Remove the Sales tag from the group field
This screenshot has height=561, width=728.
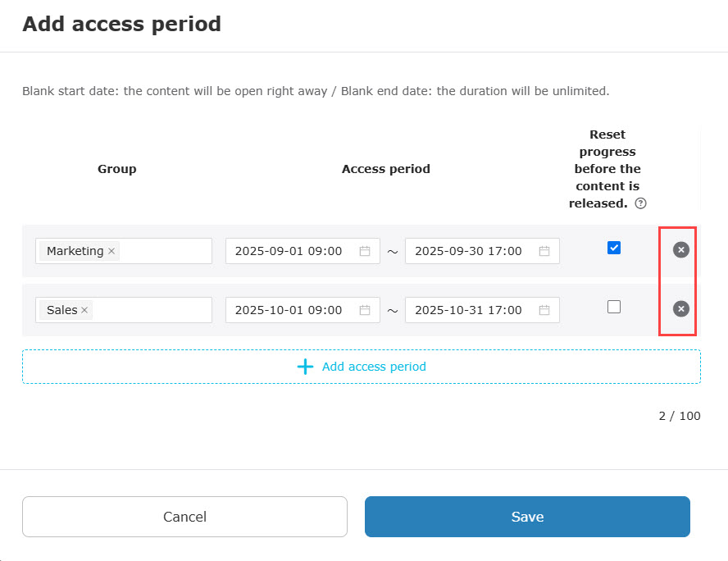[84, 310]
